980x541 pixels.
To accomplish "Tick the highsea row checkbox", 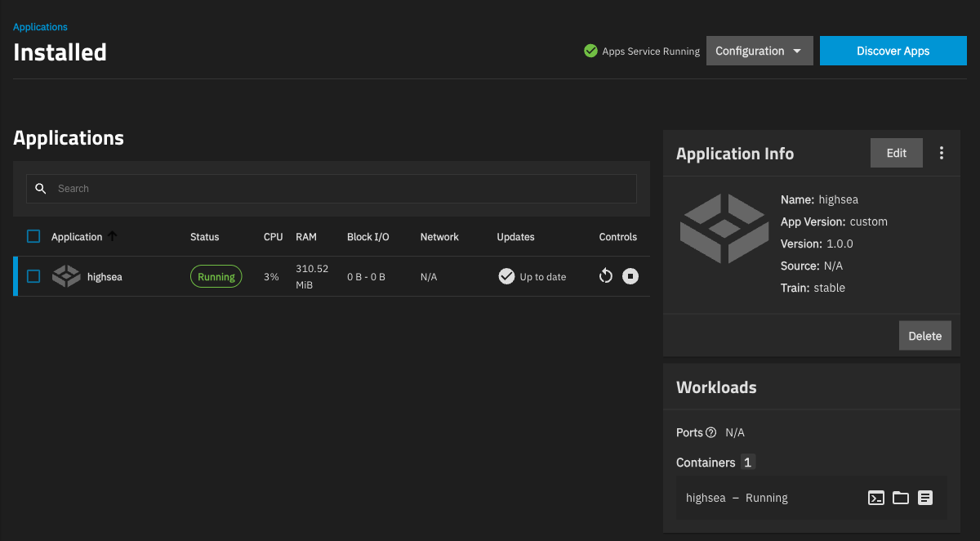I will click(x=33, y=276).
